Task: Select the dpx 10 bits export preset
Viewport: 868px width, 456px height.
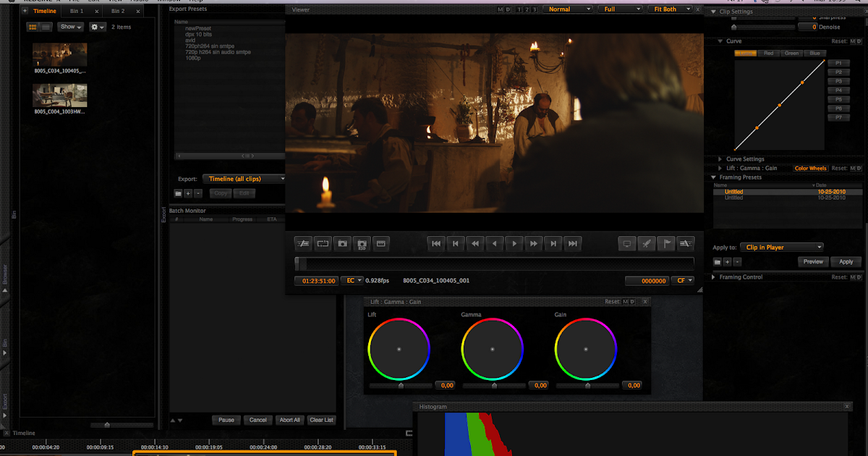Action: pos(199,35)
